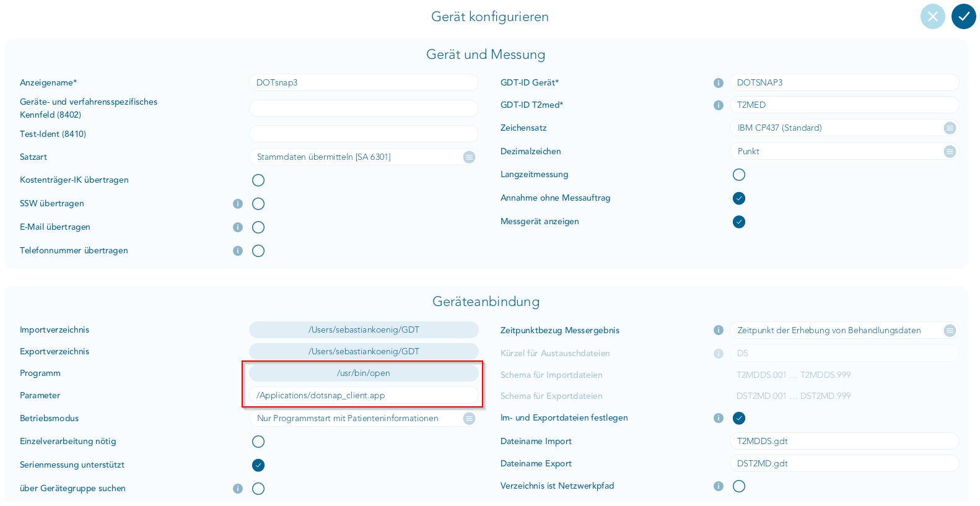Screen dimensions: 980x506
Task: Click the Importverzeichnis path button
Action: point(364,330)
